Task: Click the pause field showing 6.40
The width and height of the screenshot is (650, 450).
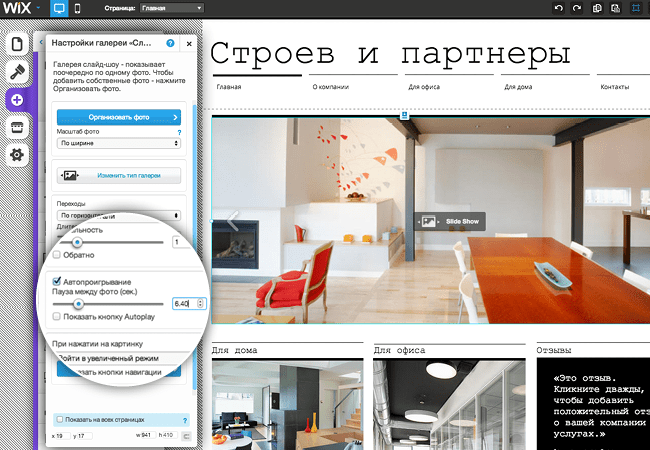Action: coord(184,304)
